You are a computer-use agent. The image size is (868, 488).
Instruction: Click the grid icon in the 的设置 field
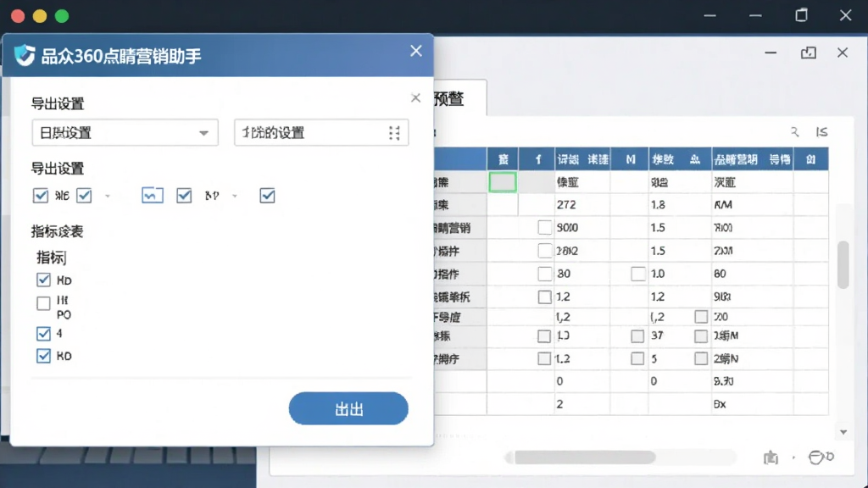[x=394, y=133]
